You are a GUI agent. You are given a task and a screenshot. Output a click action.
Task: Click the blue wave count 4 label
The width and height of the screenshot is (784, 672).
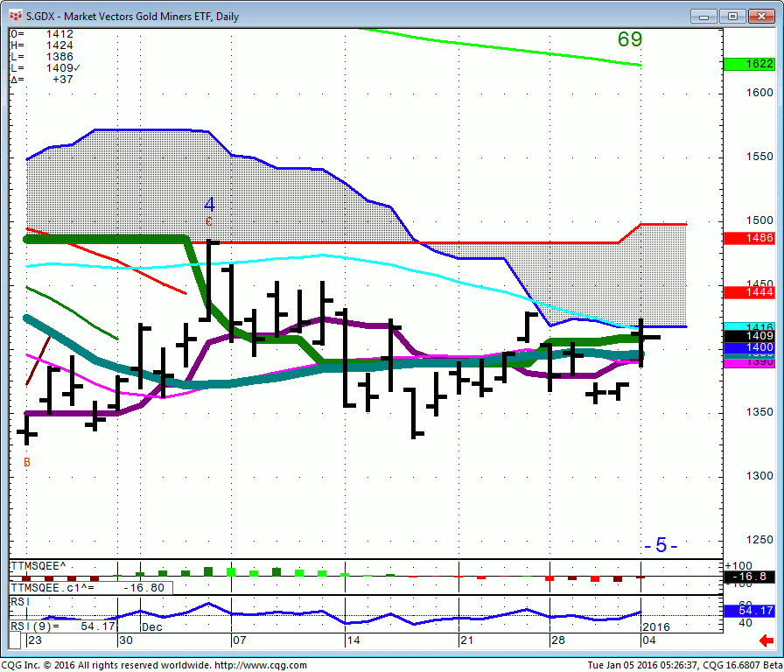(x=209, y=205)
